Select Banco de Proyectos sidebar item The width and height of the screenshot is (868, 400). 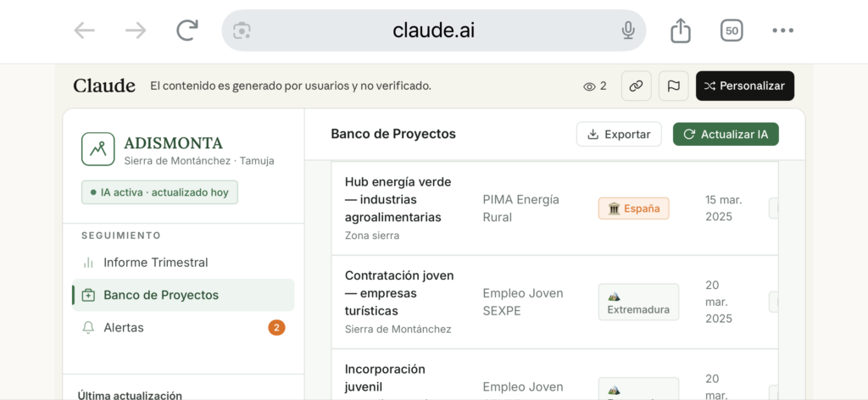point(161,295)
